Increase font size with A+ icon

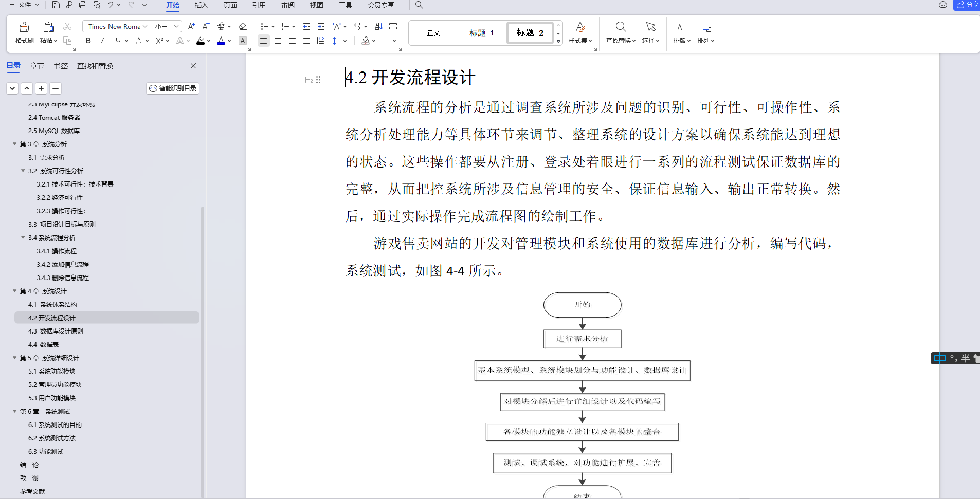pos(191,26)
